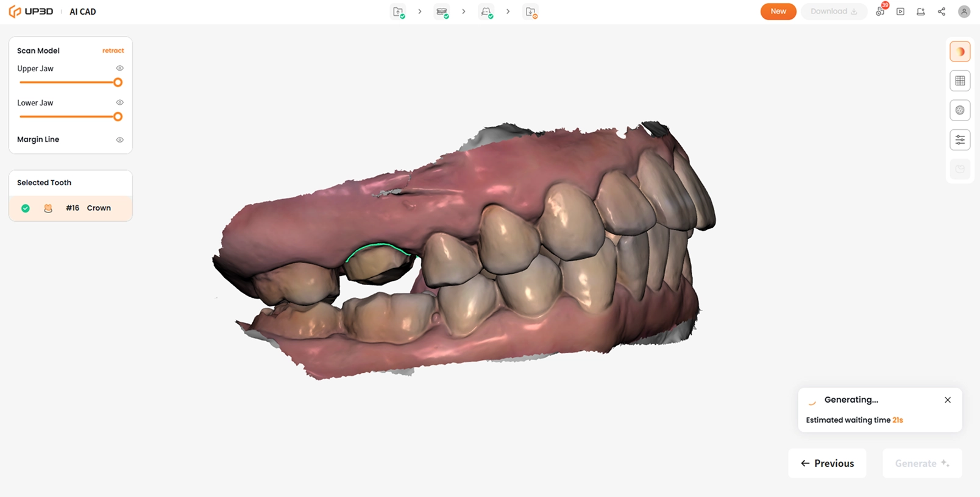Click the Generate button
The height and width of the screenshot is (497, 980).
click(922, 464)
